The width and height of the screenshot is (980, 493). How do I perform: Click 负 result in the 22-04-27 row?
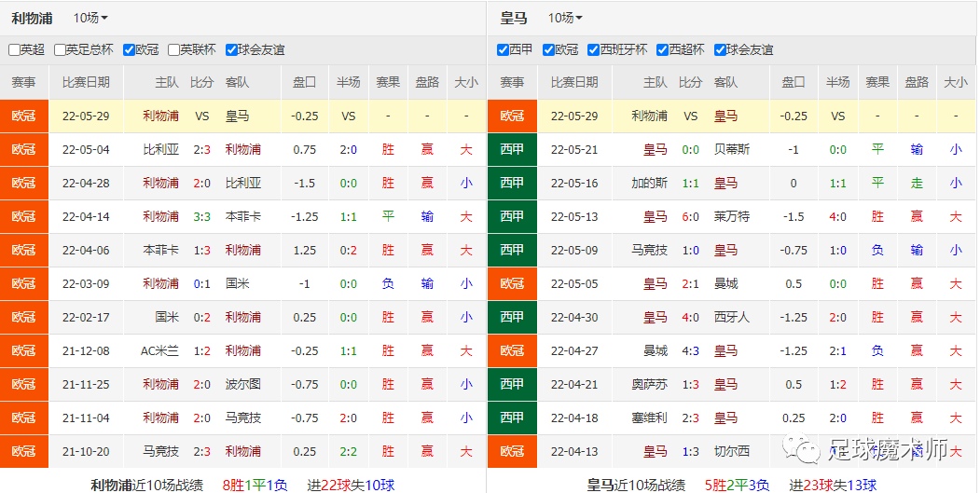877,351
